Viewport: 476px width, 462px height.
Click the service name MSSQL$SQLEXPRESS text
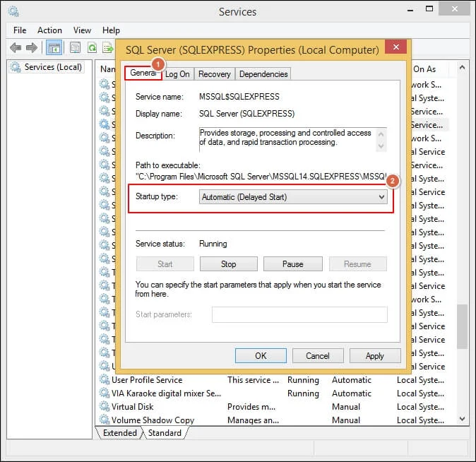point(239,97)
